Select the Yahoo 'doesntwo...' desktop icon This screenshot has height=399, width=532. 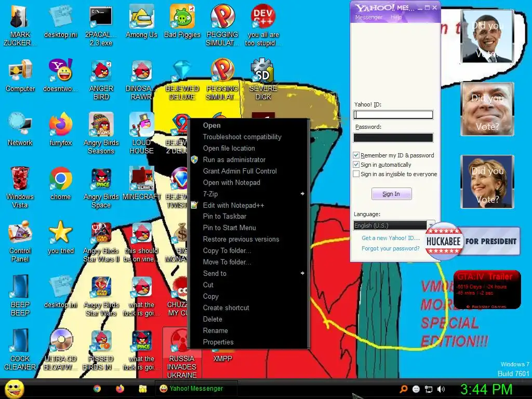[60, 75]
